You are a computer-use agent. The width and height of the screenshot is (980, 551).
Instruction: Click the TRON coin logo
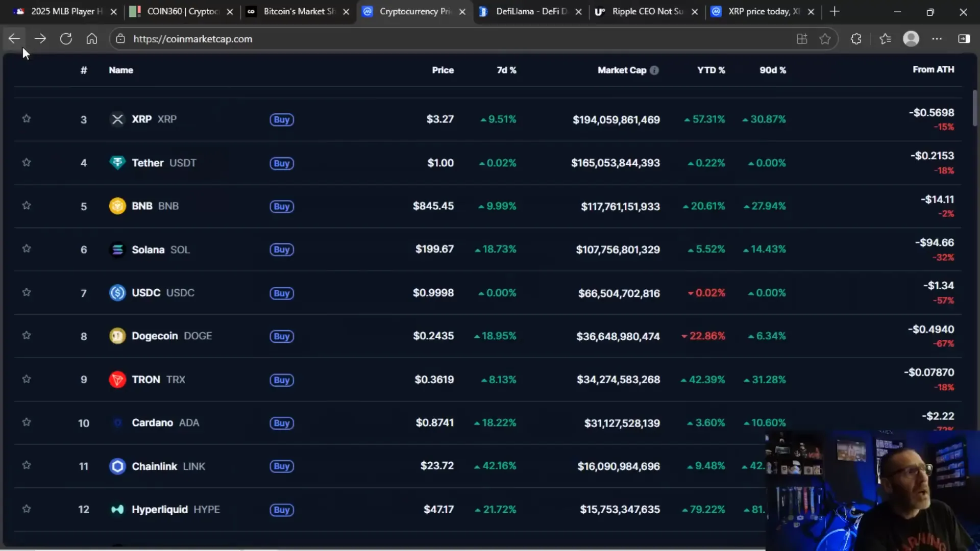[x=117, y=380]
